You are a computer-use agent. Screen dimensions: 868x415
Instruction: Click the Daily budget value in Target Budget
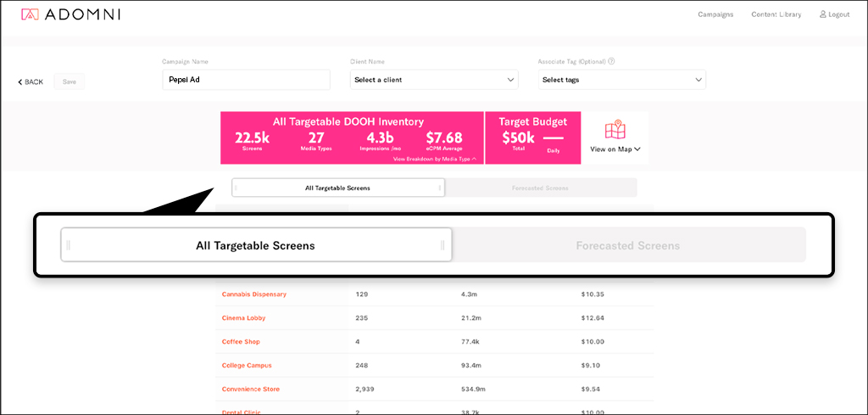pyautogui.click(x=553, y=138)
